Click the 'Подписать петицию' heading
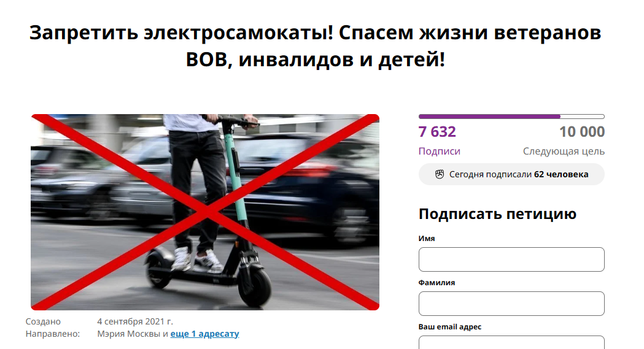Image resolution: width=644 pixels, height=349 pixels. click(x=497, y=214)
